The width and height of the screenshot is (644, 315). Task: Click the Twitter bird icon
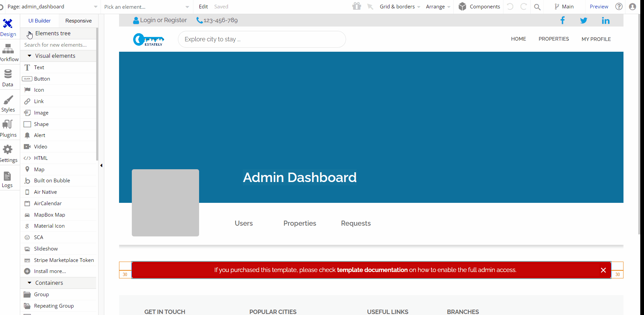pyautogui.click(x=583, y=20)
